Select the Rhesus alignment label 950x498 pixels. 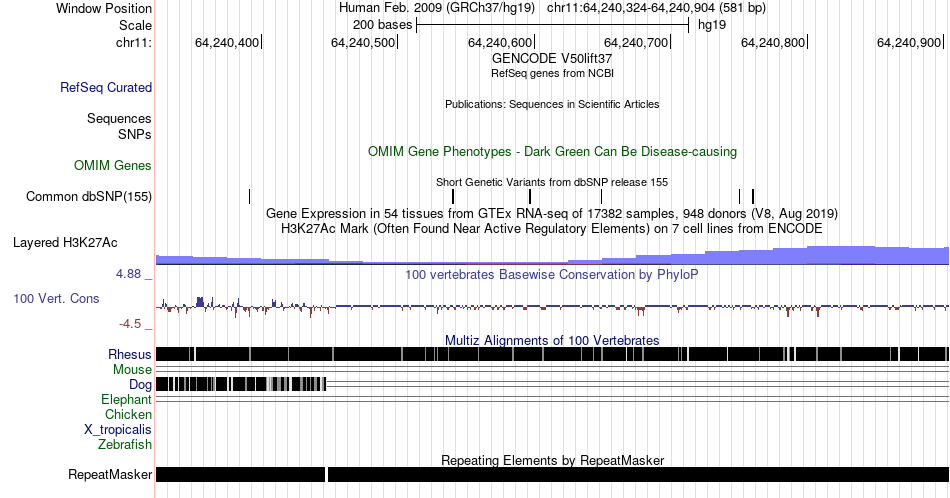pyautogui.click(x=130, y=354)
